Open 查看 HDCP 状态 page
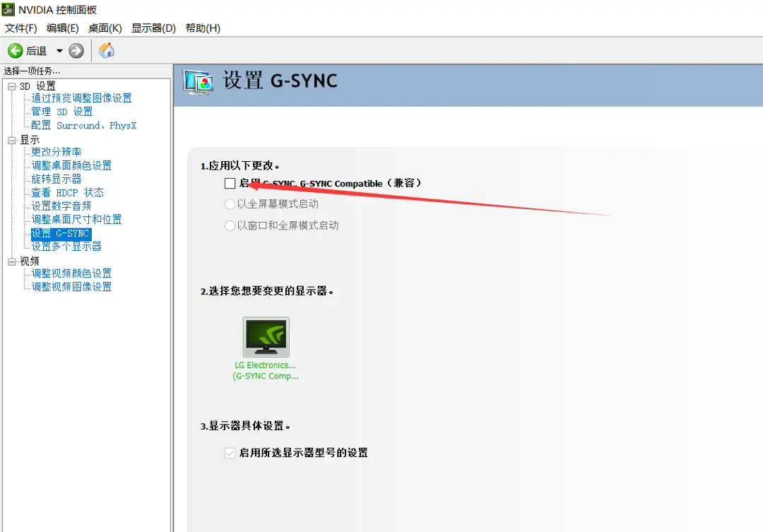763x532 pixels. pos(68,193)
